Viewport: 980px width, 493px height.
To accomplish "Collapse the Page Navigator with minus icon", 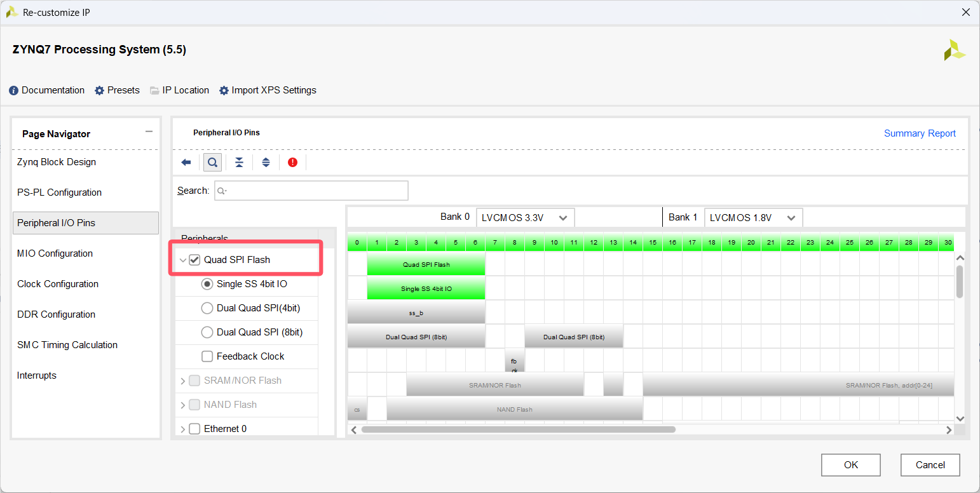I will (x=149, y=132).
